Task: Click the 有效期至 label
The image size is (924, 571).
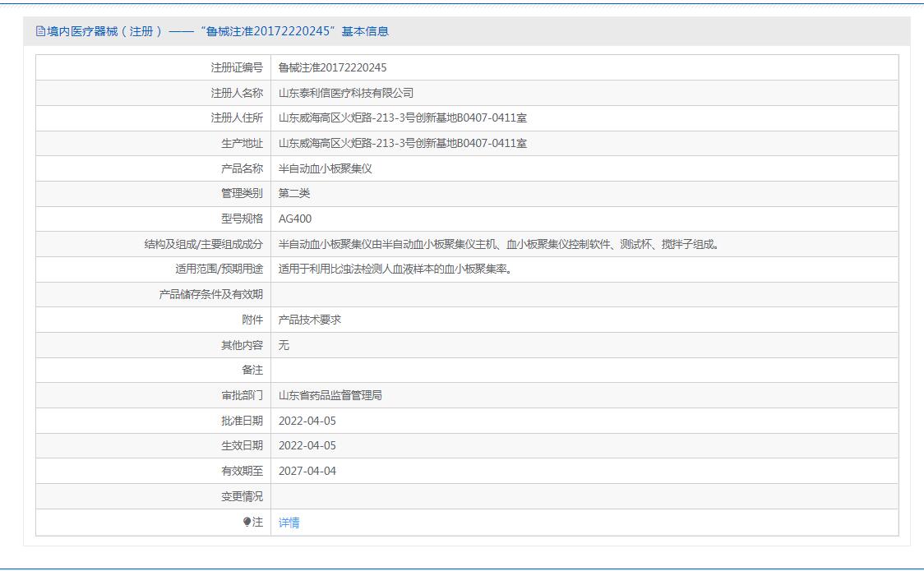Action: click(243, 471)
